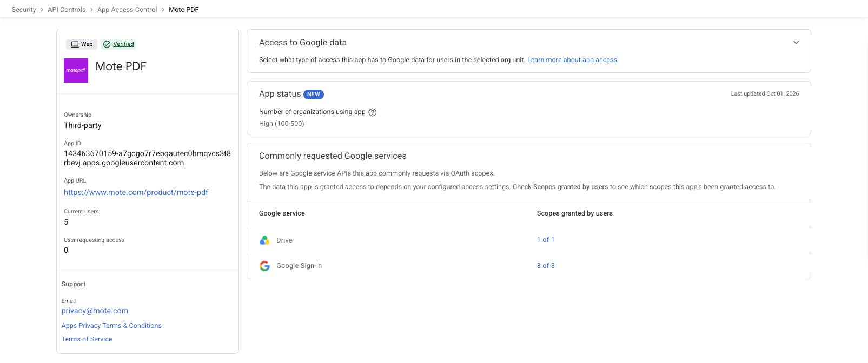Click the 'Scopes granted by users' column header

point(575,213)
